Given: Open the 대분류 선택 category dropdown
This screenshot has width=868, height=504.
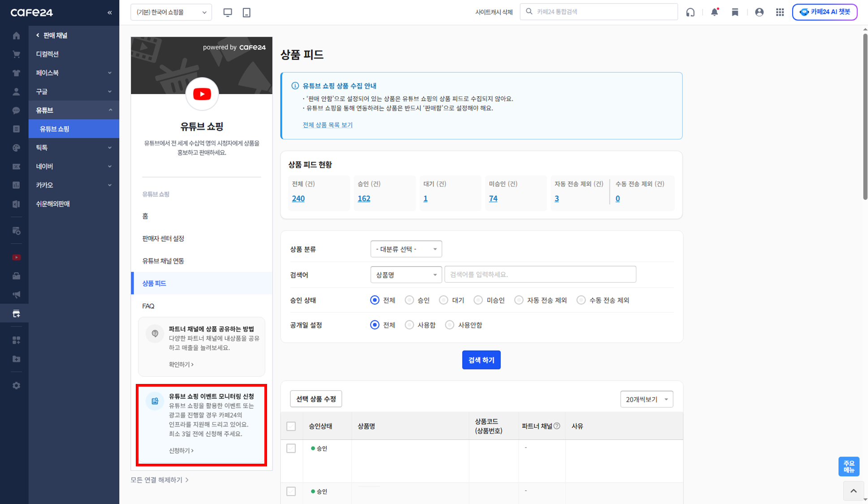Looking at the screenshot, I should click(x=406, y=249).
